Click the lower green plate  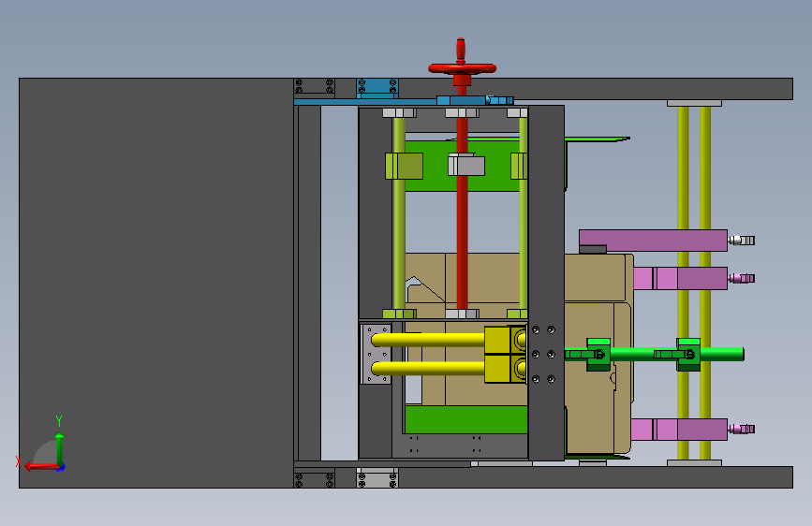[466, 419]
